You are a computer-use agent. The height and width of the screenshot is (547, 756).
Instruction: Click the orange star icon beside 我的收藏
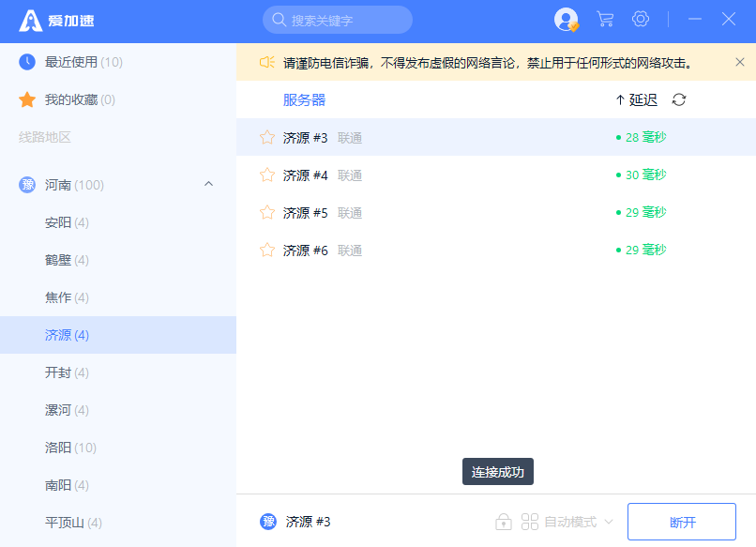click(27, 99)
